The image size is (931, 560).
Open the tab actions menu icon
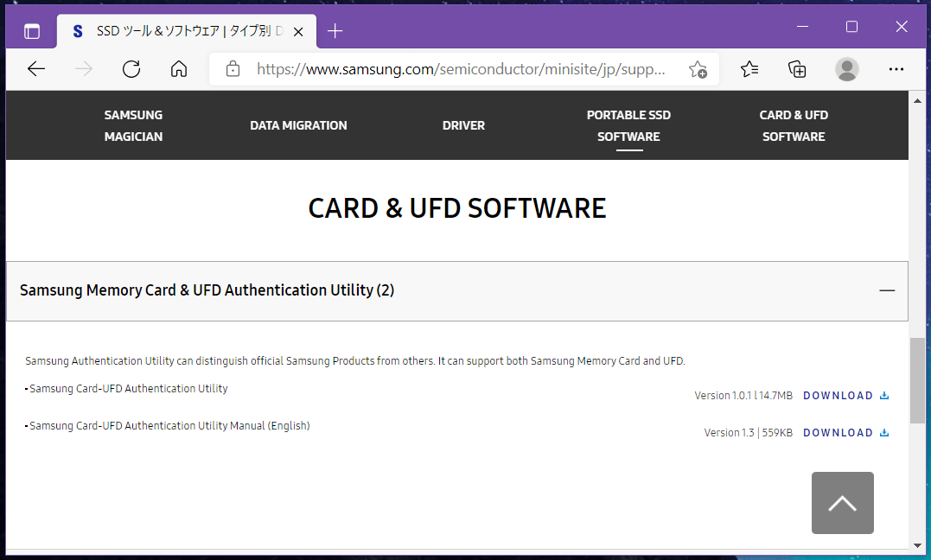click(x=32, y=31)
